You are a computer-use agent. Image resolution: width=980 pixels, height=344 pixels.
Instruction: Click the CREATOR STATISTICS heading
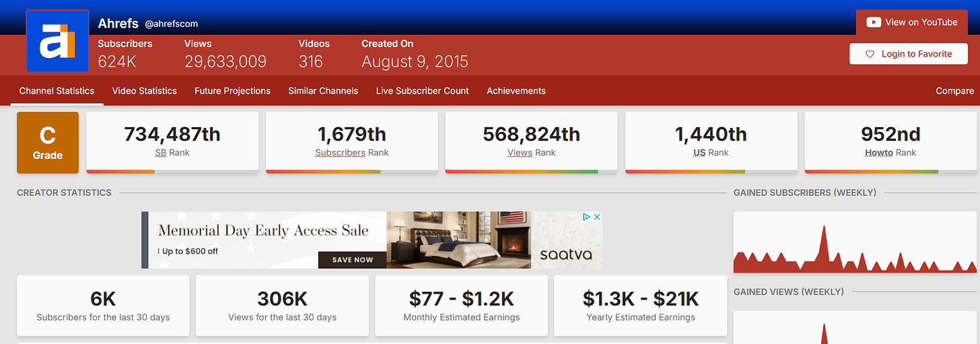pos(64,193)
